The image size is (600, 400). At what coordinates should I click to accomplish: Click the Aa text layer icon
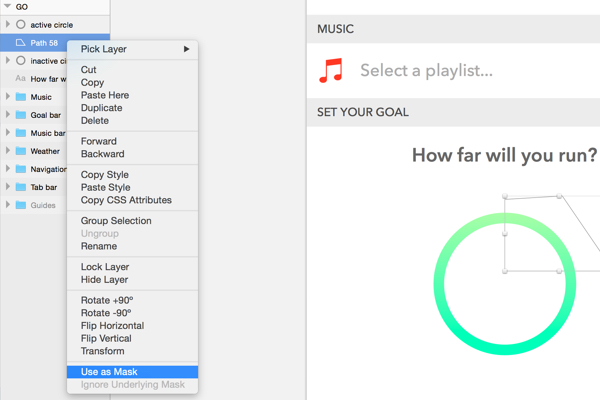pos(20,78)
